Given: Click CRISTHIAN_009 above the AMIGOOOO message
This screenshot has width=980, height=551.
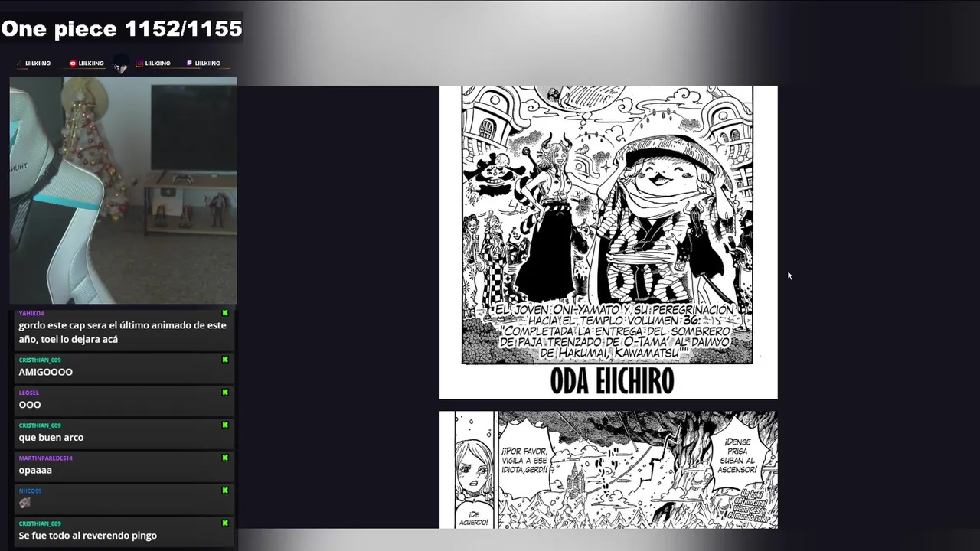Looking at the screenshot, I should coord(40,360).
